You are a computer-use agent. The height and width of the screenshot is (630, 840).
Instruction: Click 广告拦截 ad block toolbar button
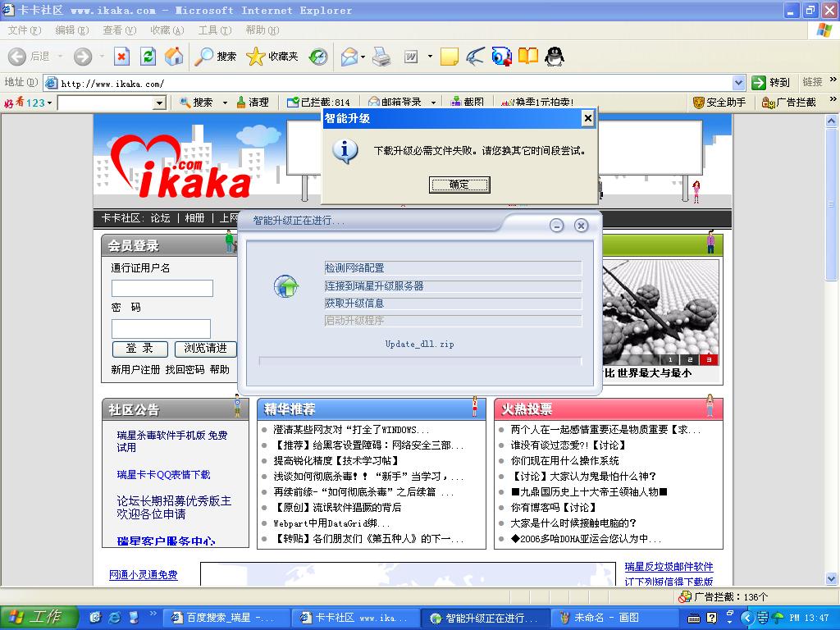789,102
